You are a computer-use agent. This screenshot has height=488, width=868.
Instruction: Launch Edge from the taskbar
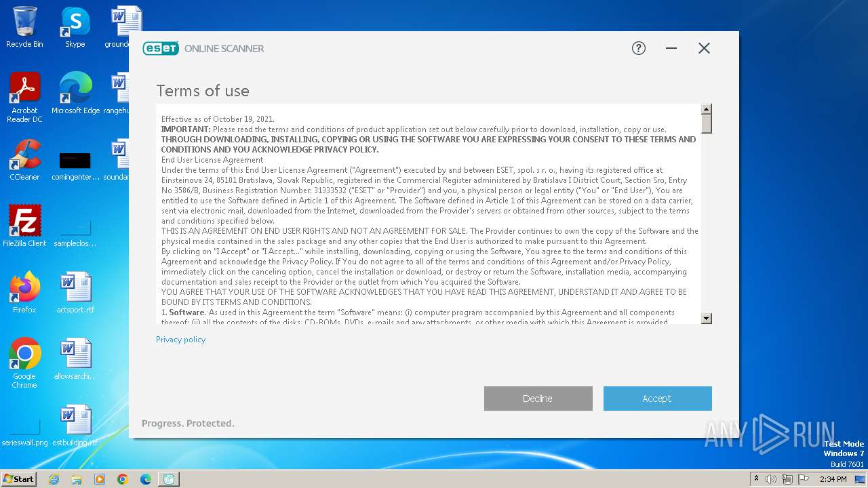point(146,479)
